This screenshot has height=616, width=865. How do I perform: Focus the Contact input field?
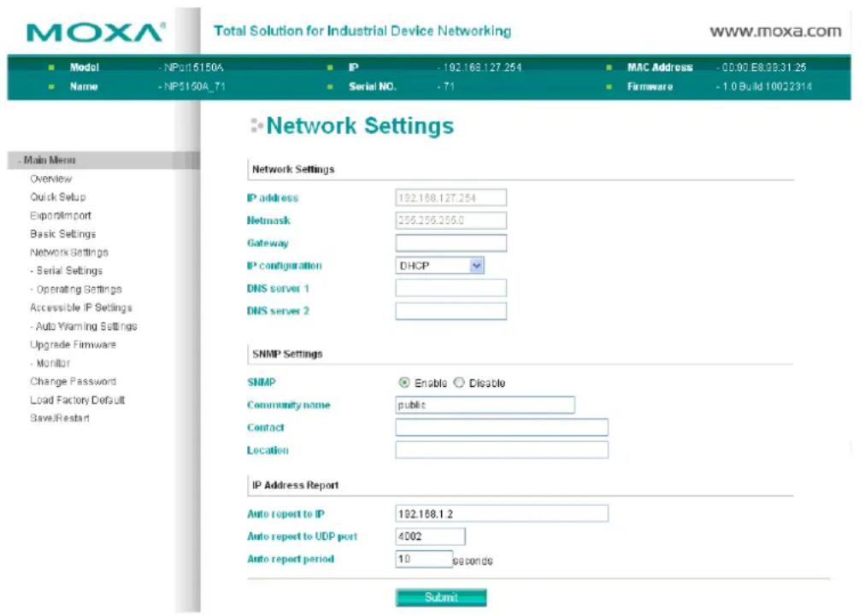502,427
